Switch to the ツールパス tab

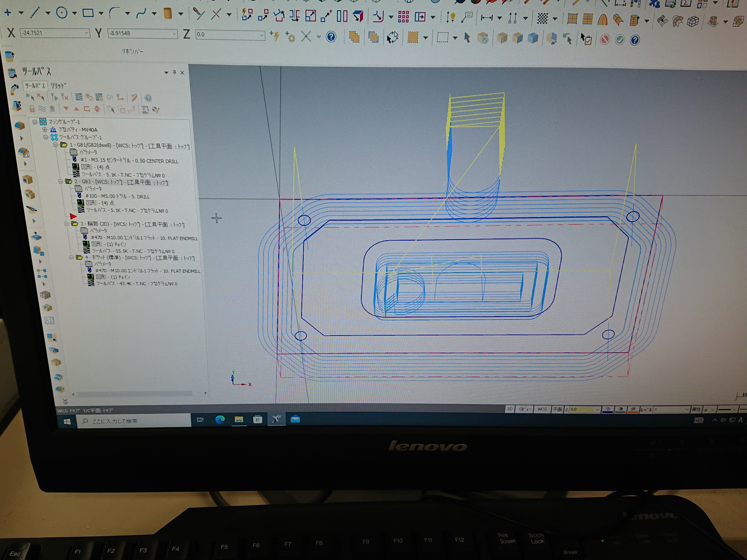[x=35, y=86]
